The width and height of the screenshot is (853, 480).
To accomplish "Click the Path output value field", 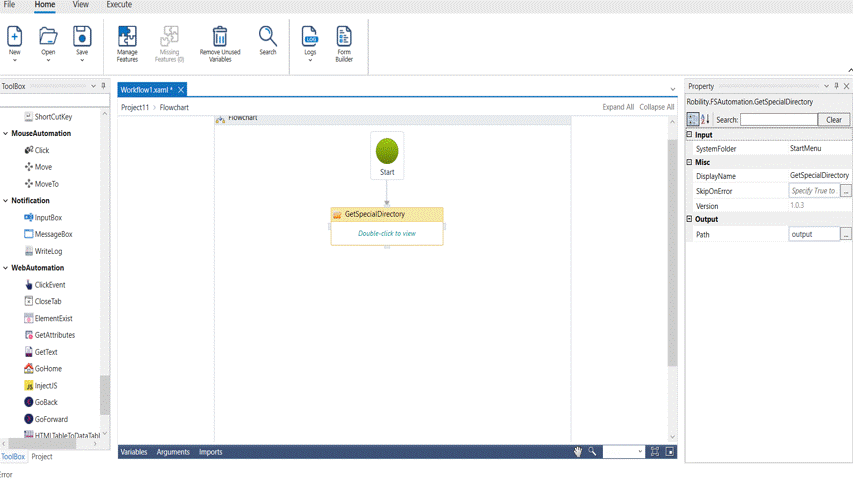I will [813, 234].
